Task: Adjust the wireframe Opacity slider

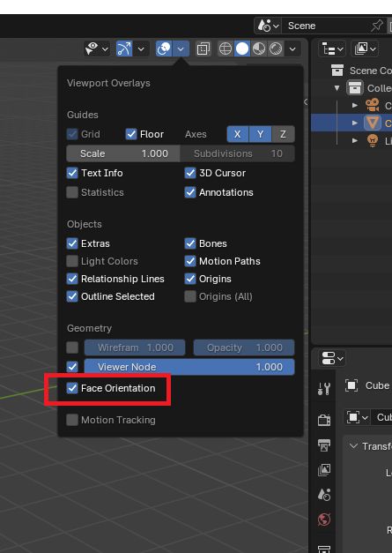Action: click(244, 347)
